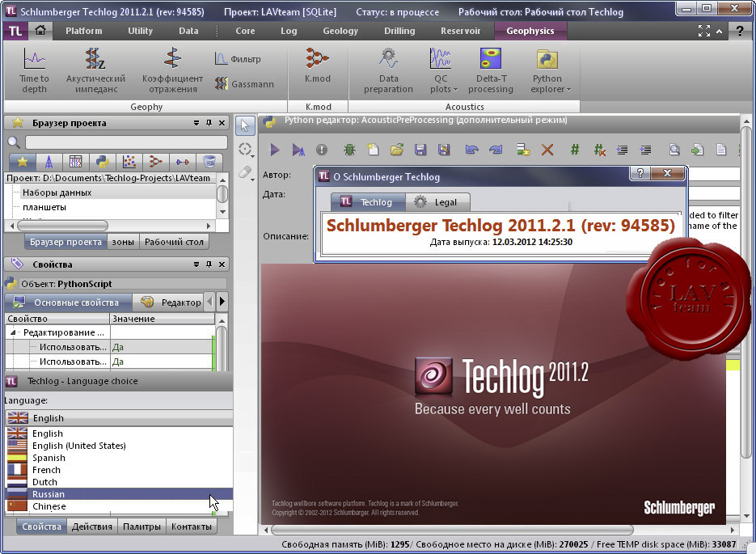Open the Коэффициент отражения tool
This screenshot has width=756, height=554.
coord(172,71)
